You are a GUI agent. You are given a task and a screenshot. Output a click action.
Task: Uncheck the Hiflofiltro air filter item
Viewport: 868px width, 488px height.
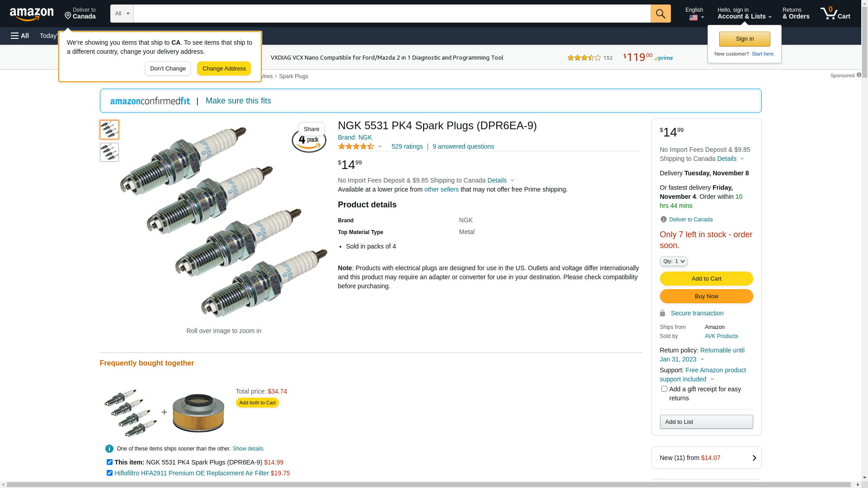[x=109, y=473]
